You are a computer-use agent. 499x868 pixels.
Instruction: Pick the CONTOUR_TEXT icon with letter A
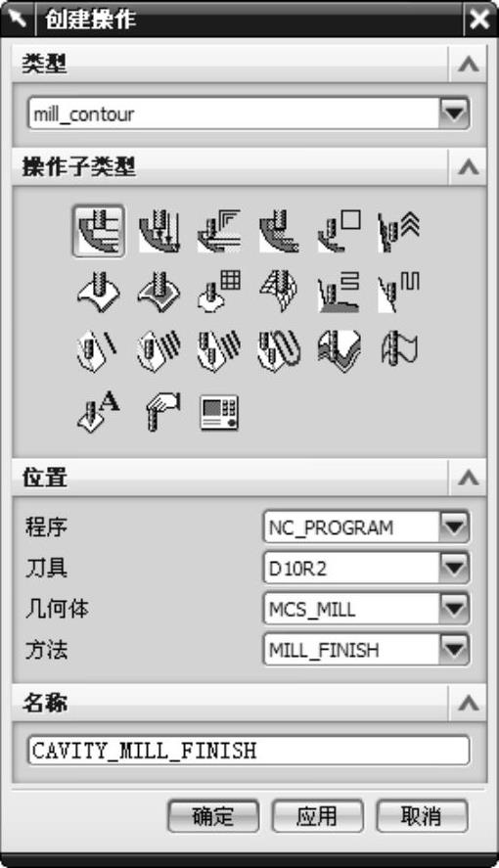click(99, 411)
